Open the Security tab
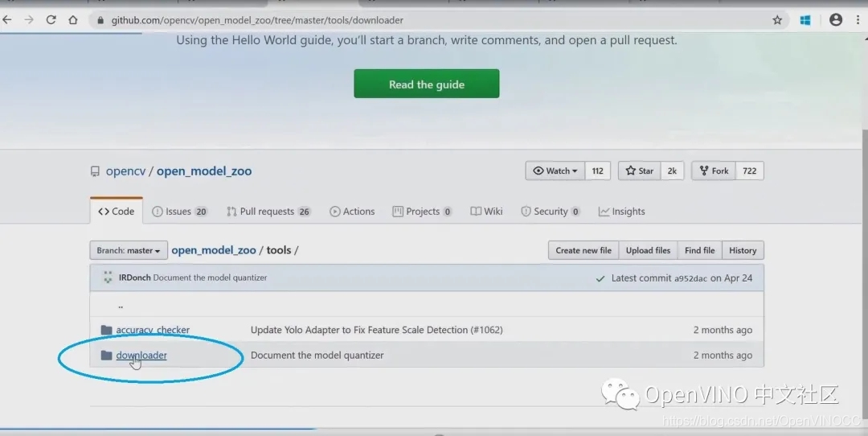Image resolution: width=868 pixels, height=436 pixels. coord(551,211)
